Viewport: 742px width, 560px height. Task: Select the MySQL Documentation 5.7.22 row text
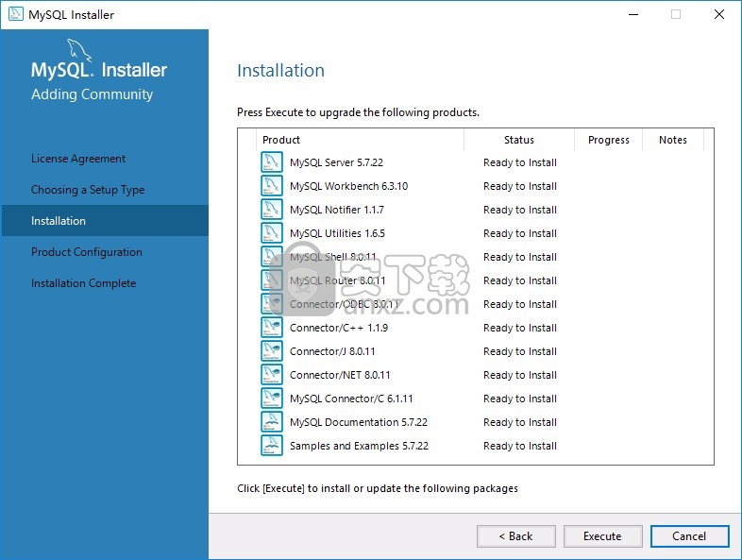(x=359, y=422)
